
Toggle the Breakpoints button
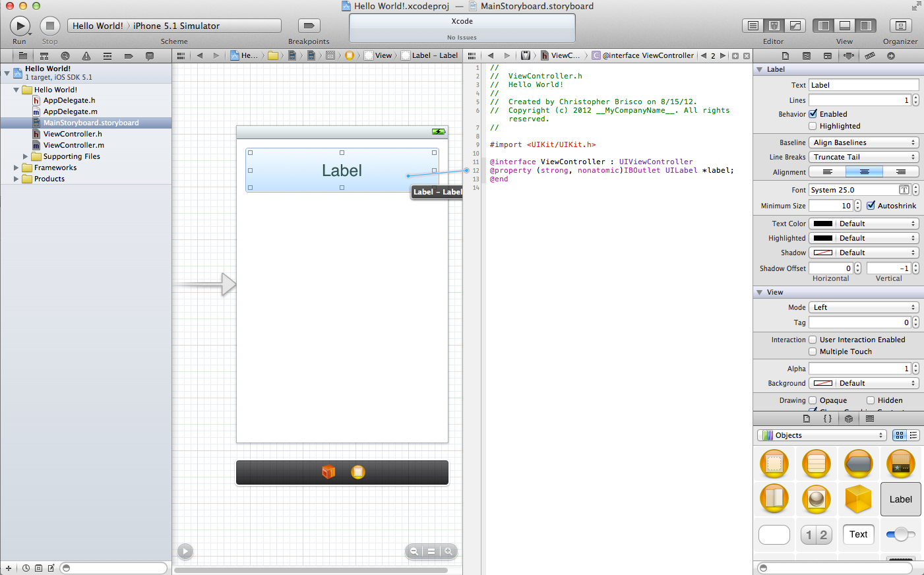309,26
